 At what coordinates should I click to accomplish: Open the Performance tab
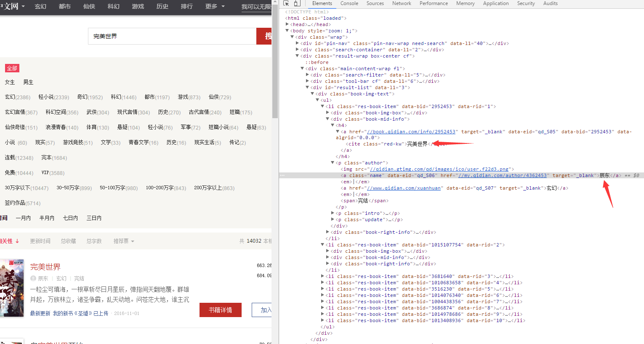(x=434, y=3)
